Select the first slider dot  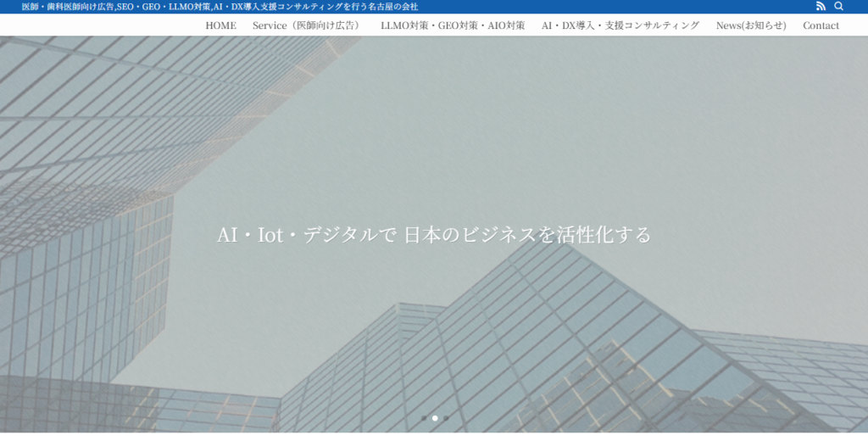click(424, 418)
